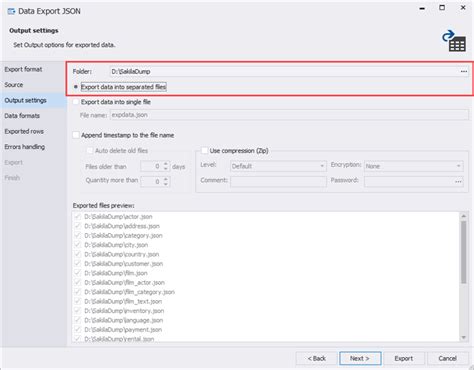This screenshot has width=474, height=370.
Task: Select the film_text.json file entry
Action: coord(123,301)
